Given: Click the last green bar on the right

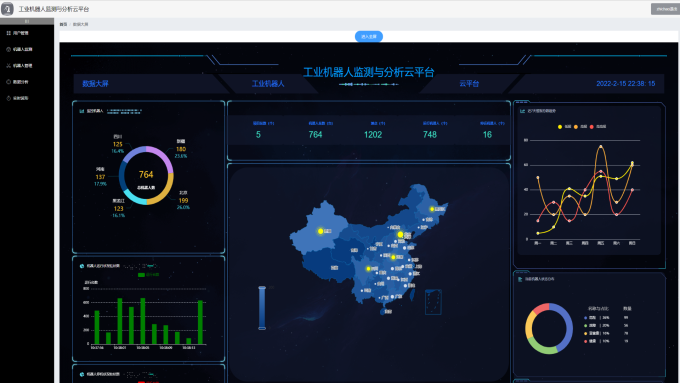Looking at the screenshot, I should [x=200, y=322].
